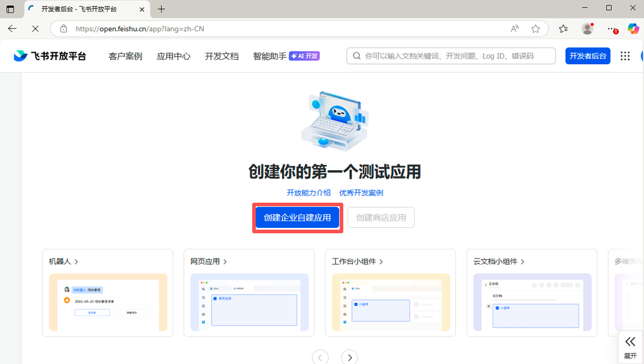Viewport: 644px width, 364px height.
Task: Open the nine-dot apps grid icon
Action: click(625, 55)
